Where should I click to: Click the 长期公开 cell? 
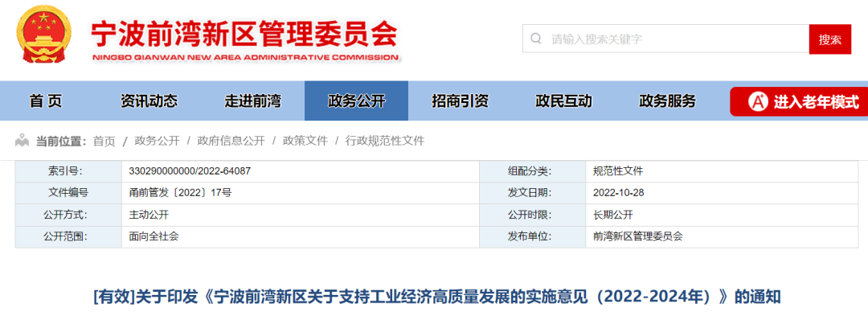[612, 215]
